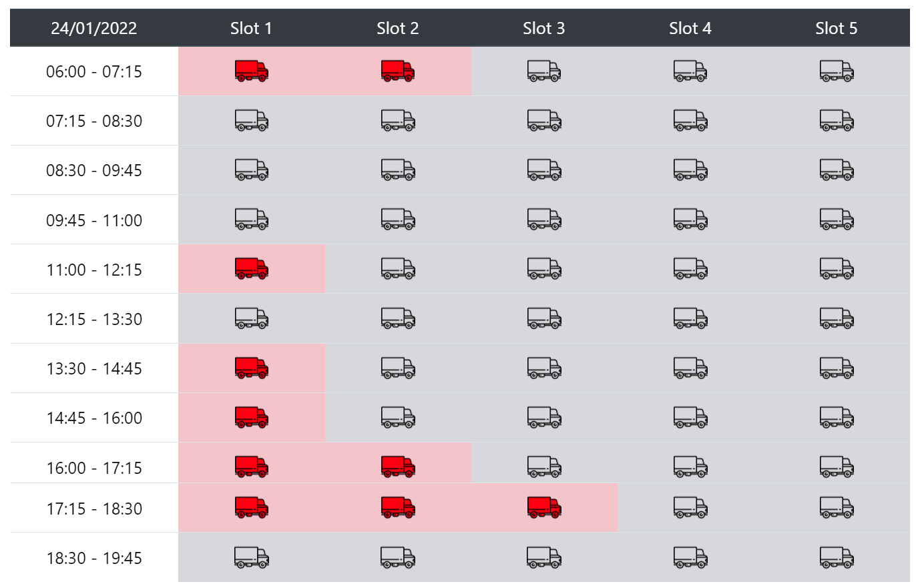
Task: Click the red truck in Slot 1 at 06:00 - 07:15
Action: point(252,71)
